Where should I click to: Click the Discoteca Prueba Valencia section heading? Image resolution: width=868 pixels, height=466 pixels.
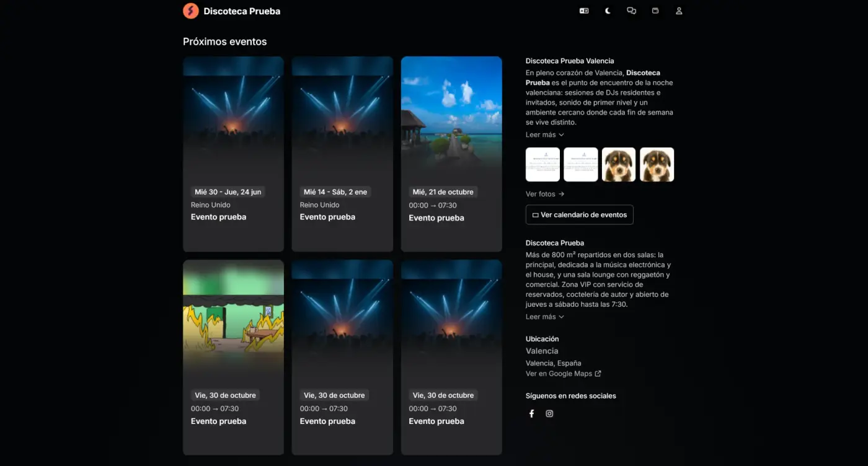point(570,61)
